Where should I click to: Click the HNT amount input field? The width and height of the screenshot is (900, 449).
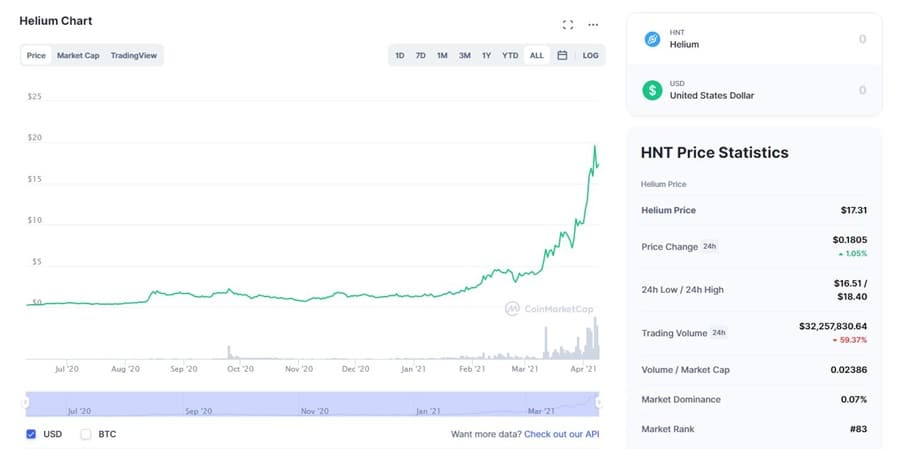(x=800, y=39)
